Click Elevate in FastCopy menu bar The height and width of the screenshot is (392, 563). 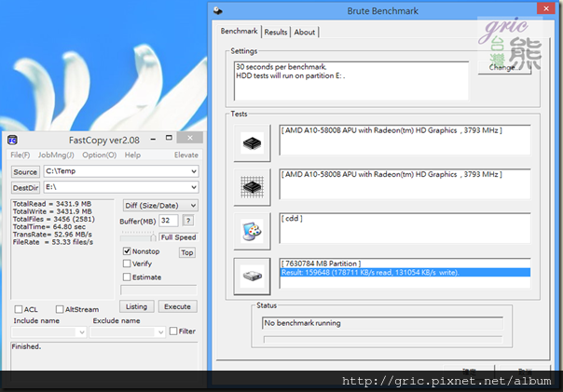point(186,155)
